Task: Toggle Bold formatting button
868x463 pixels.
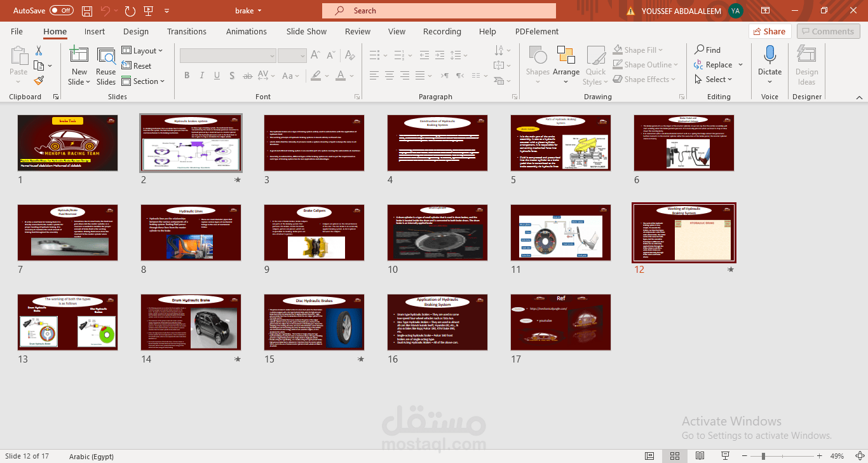Action: [x=187, y=76]
